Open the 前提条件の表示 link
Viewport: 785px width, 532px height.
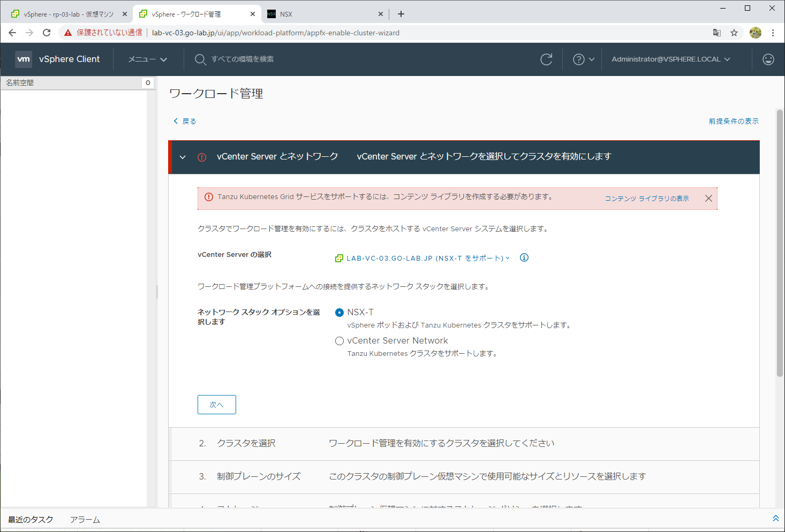pos(734,121)
